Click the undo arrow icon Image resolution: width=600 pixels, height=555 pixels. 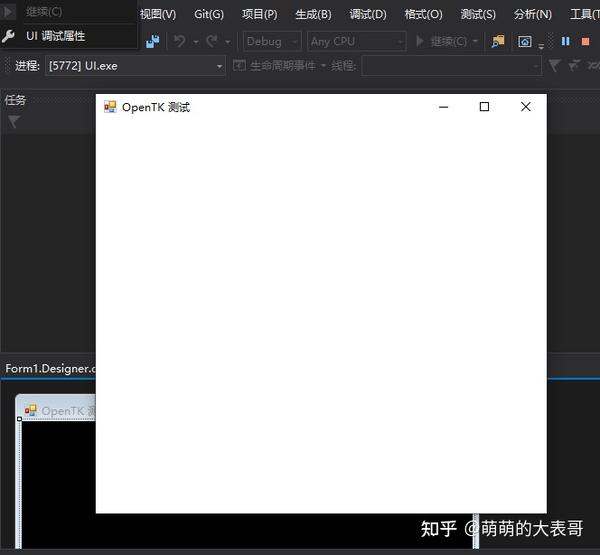coord(180,41)
